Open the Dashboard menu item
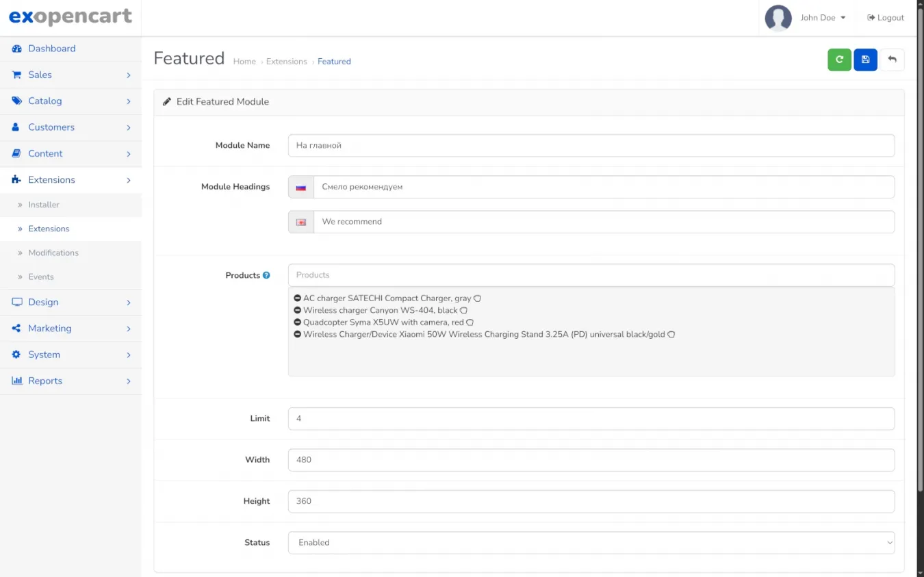 coord(52,49)
